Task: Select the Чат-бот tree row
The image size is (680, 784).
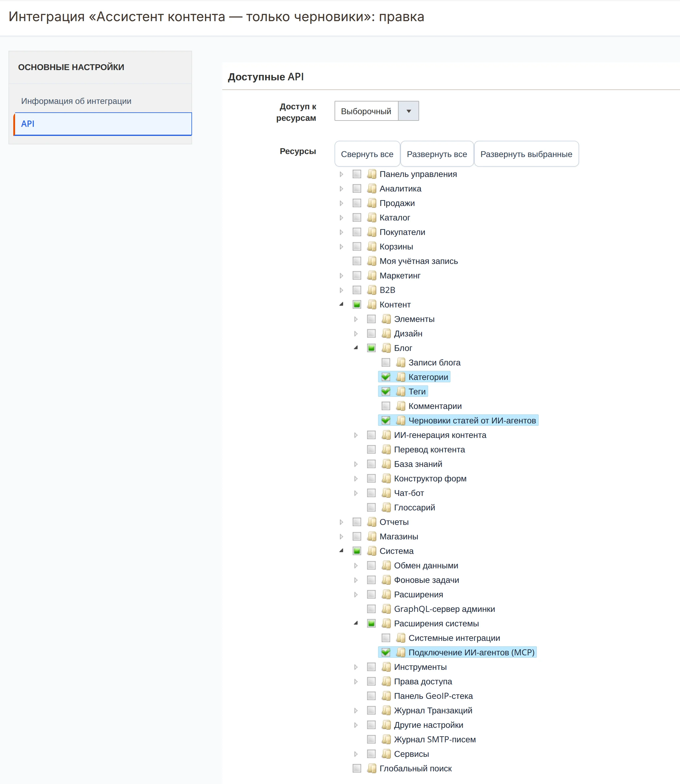Action: coord(409,493)
